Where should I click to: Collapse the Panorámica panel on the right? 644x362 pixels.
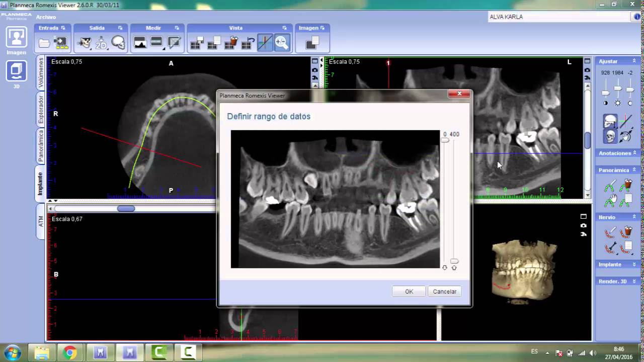(635, 170)
